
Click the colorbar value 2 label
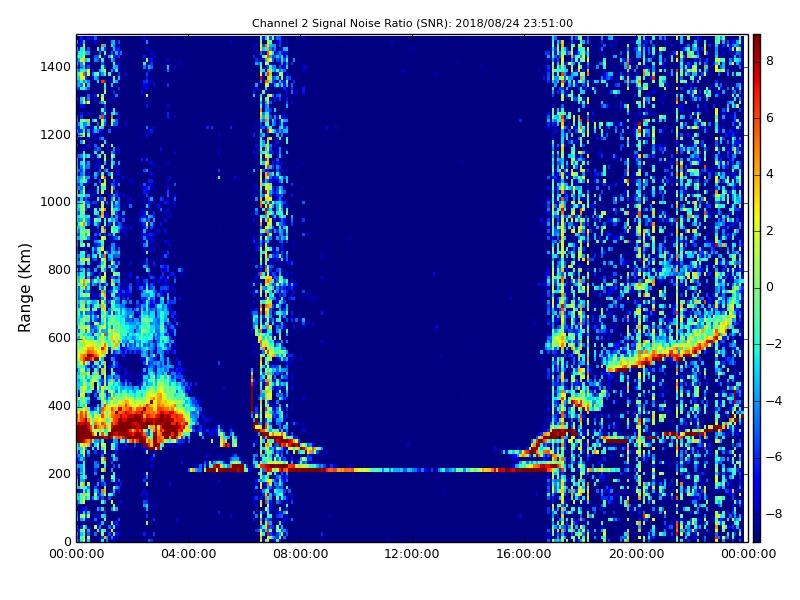tap(770, 231)
